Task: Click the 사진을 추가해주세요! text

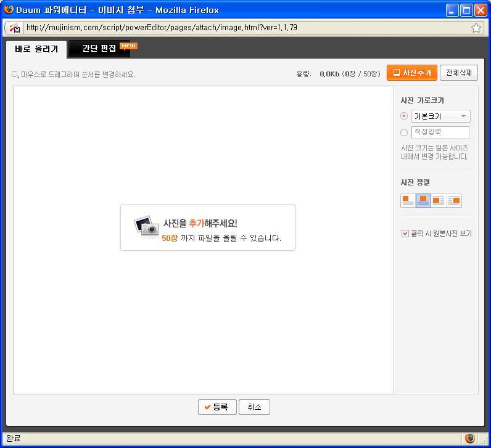Action: (x=200, y=223)
